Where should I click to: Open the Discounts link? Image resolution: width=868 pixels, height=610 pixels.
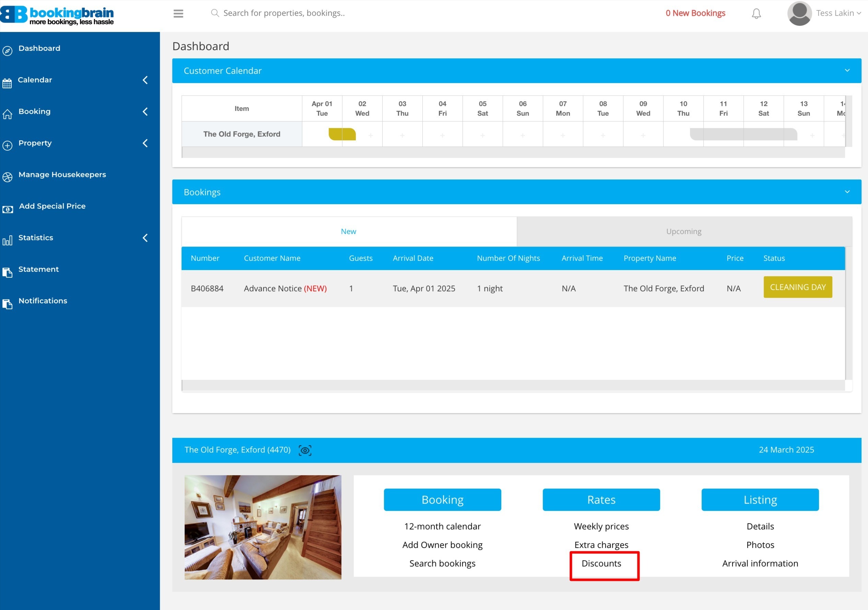[601, 564]
